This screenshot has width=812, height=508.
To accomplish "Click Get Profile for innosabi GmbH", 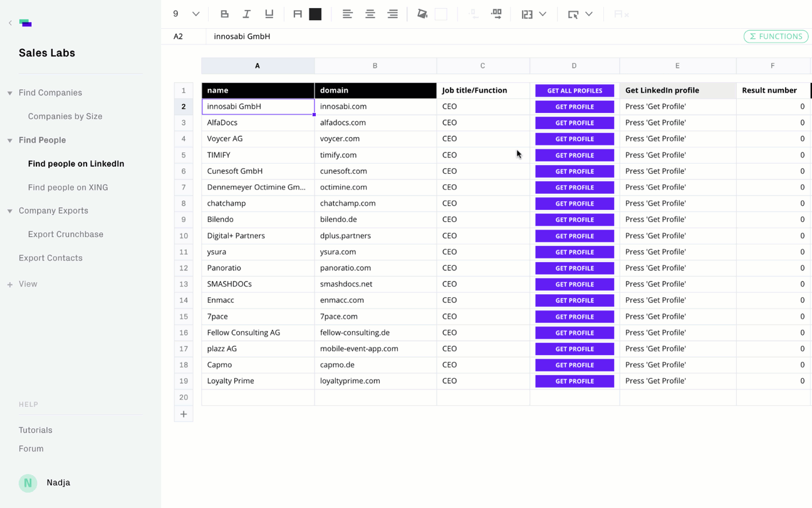I will pyautogui.click(x=575, y=107).
